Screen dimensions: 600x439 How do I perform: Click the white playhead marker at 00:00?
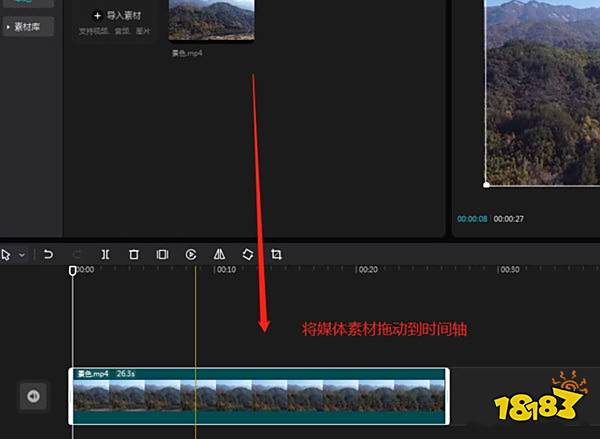[72, 270]
